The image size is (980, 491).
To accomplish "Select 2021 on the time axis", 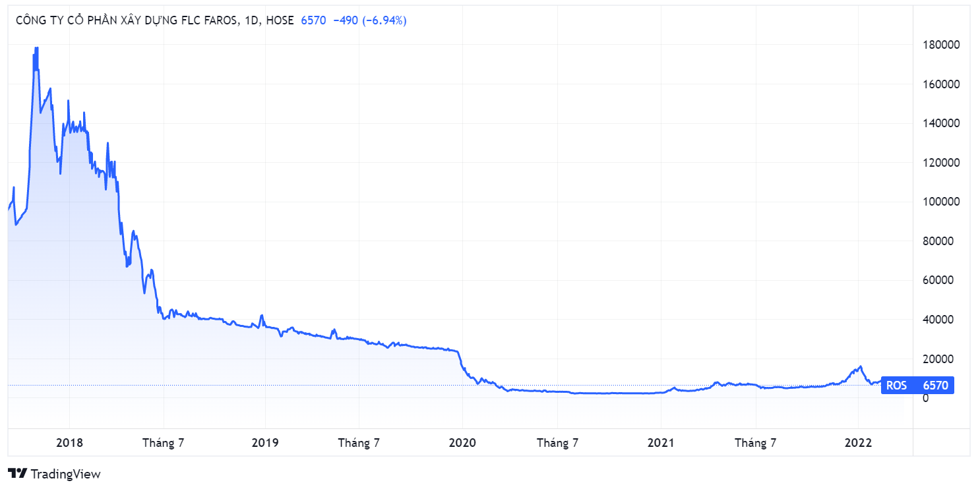I will pos(661,443).
